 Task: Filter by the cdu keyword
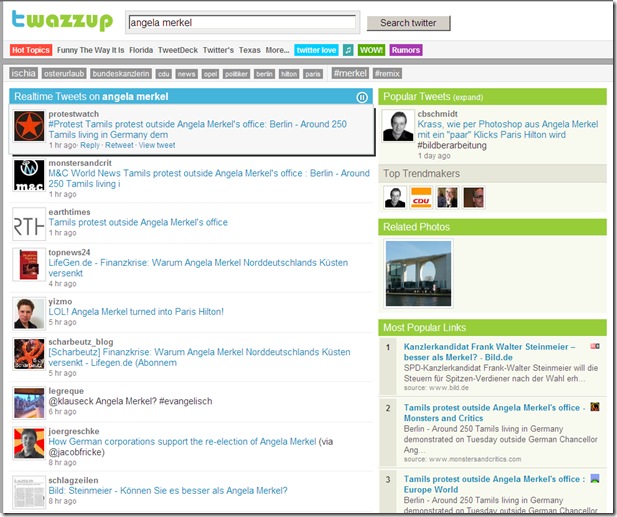point(163,74)
